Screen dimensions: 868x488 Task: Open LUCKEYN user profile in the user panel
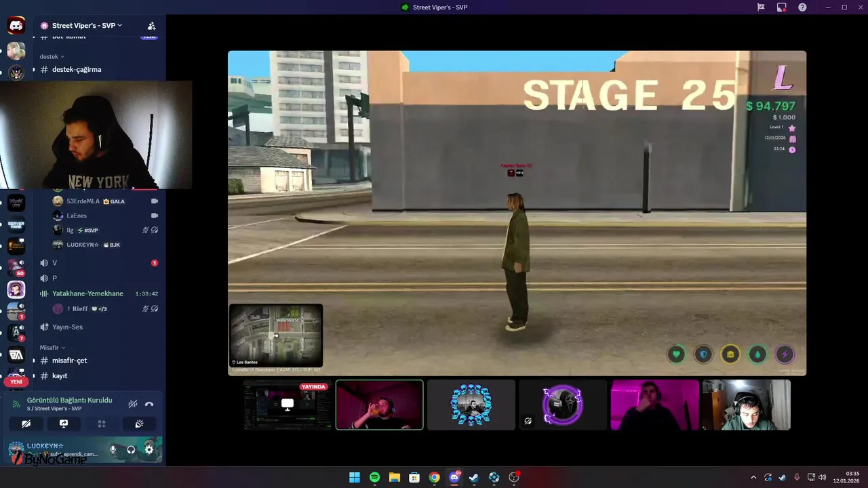pos(54,449)
